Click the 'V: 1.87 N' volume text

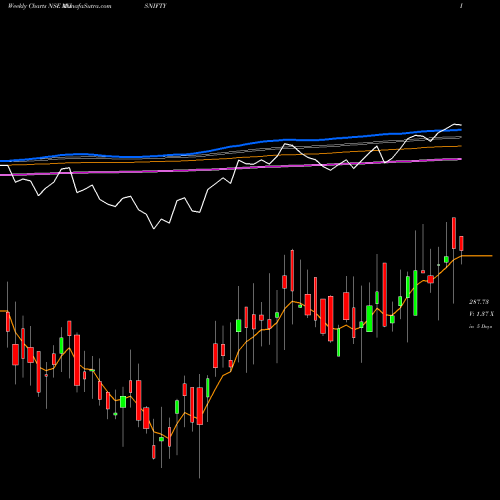481,314
